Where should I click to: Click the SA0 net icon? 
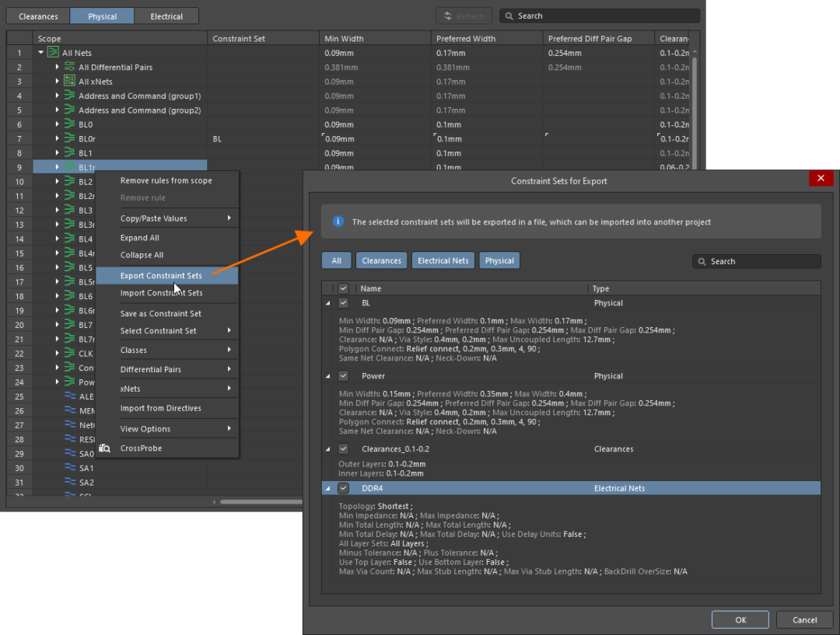tap(70, 453)
